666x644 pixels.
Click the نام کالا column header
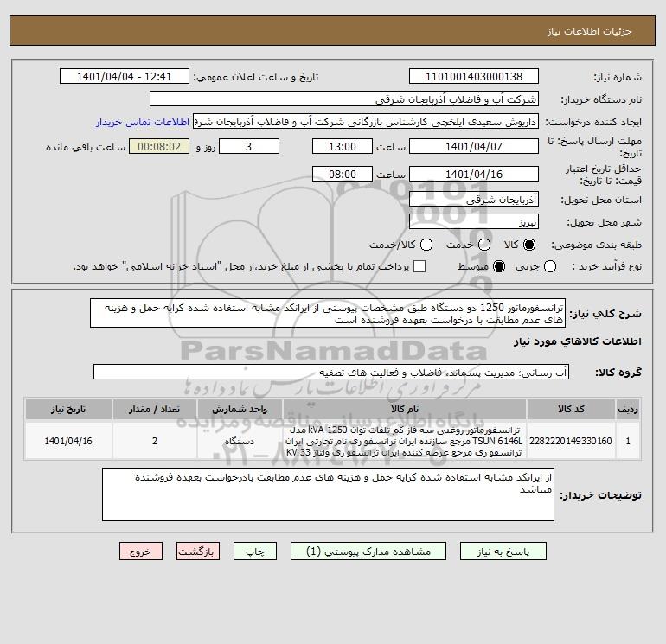click(405, 409)
